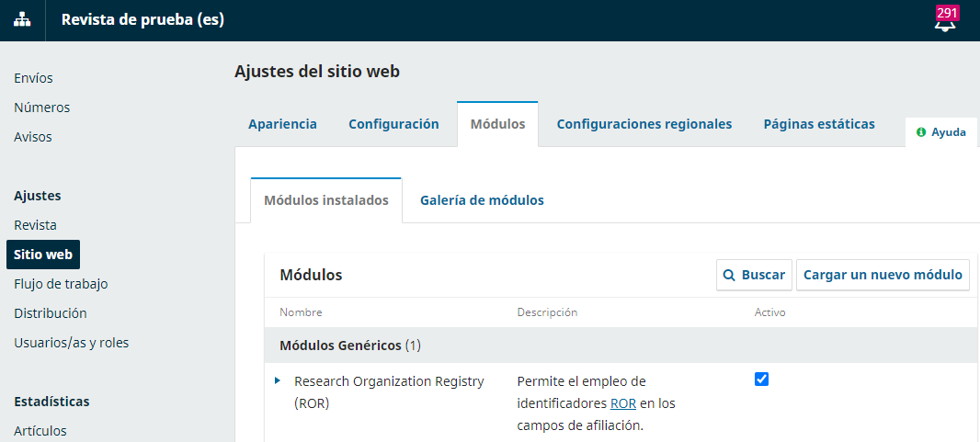Open Avisos from the left menu
The image size is (980, 442).
click(x=32, y=137)
